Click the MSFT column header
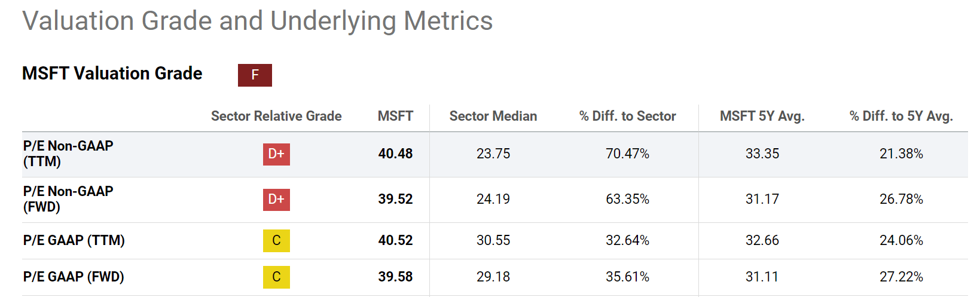This screenshot has width=980, height=297. click(x=395, y=116)
